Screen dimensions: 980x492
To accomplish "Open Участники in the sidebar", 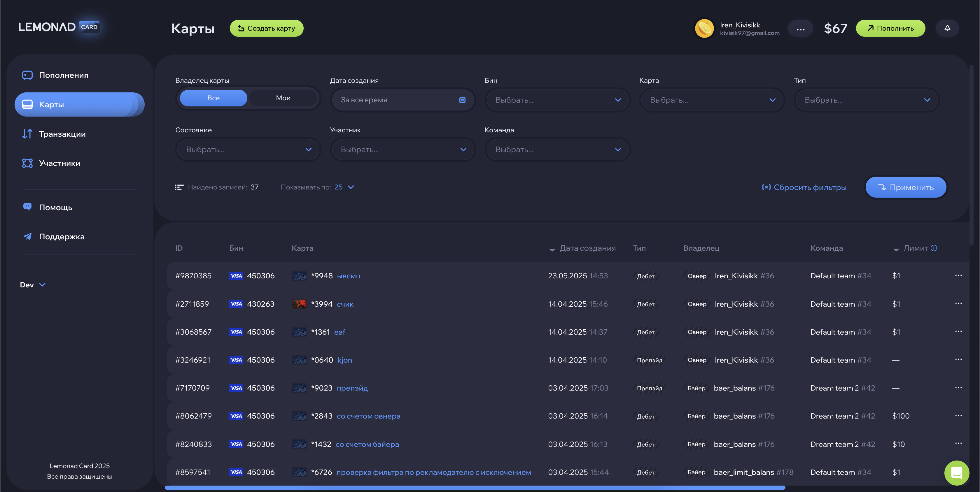I will [x=59, y=163].
